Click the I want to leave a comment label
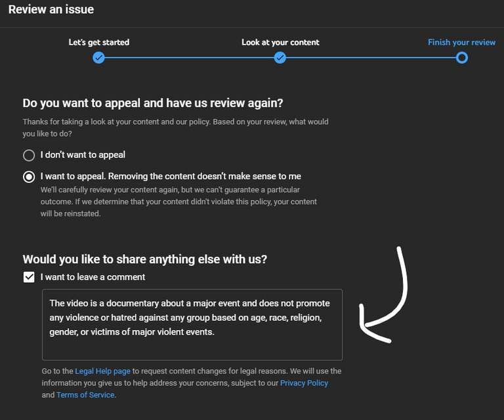The image size is (504, 420). coord(93,277)
